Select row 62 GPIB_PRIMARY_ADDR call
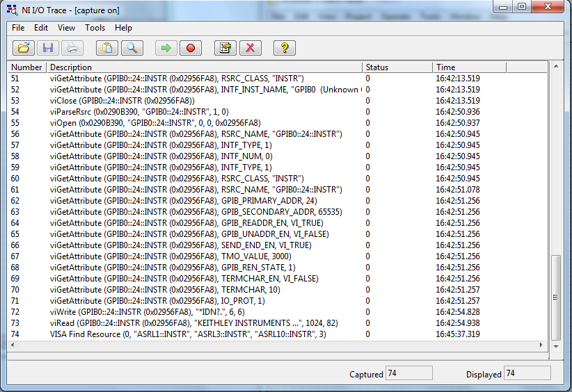The width and height of the screenshot is (572, 392). click(x=277, y=201)
